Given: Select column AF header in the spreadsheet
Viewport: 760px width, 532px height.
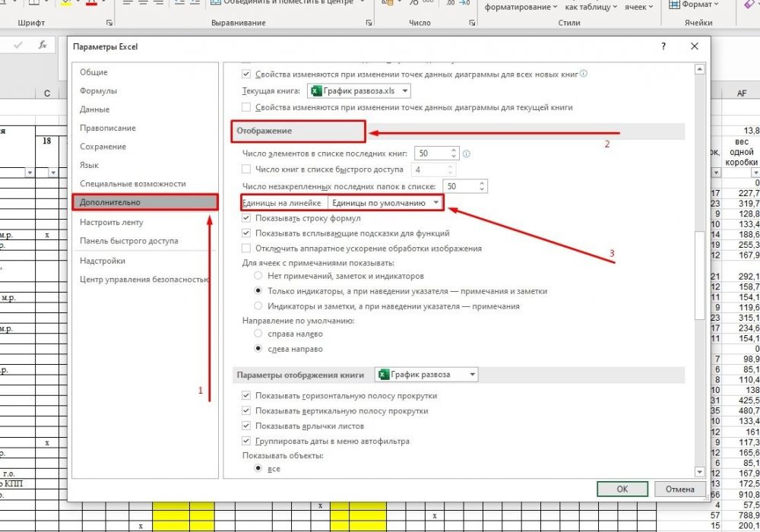Looking at the screenshot, I should click(x=741, y=93).
